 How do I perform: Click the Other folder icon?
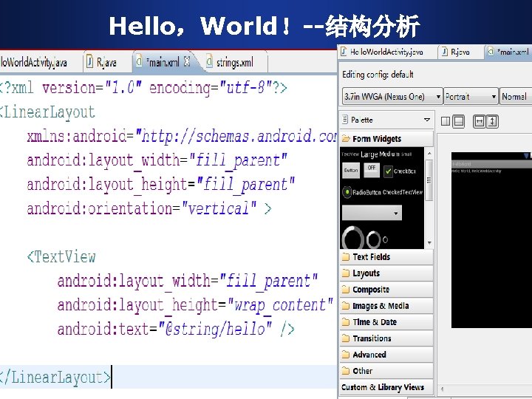pyautogui.click(x=346, y=370)
